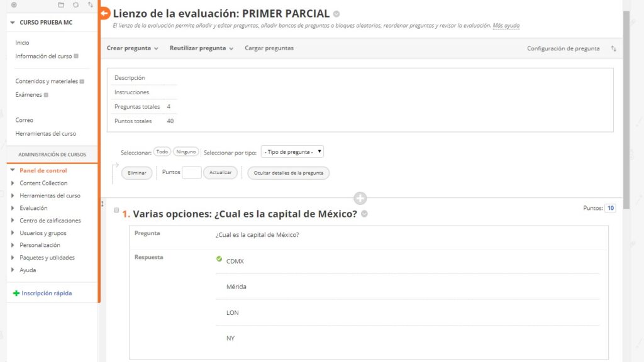Image resolution: width=644 pixels, height=362 pixels.
Task: Click the Más ayuda link
Action: coord(506,26)
